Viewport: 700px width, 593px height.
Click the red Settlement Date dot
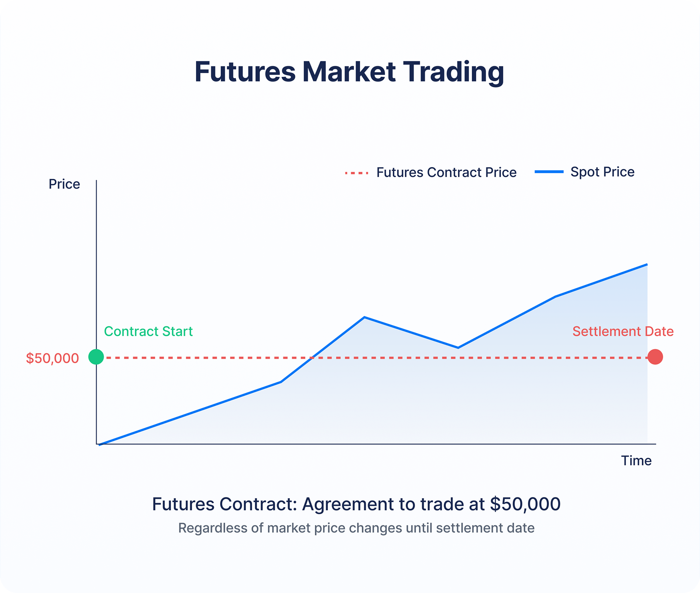(x=655, y=357)
